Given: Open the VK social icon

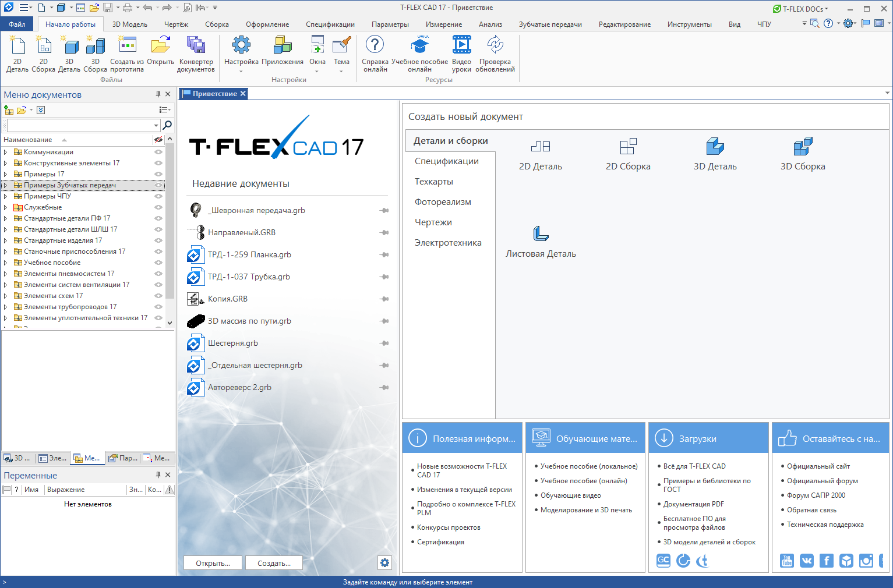Looking at the screenshot, I should [807, 561].
